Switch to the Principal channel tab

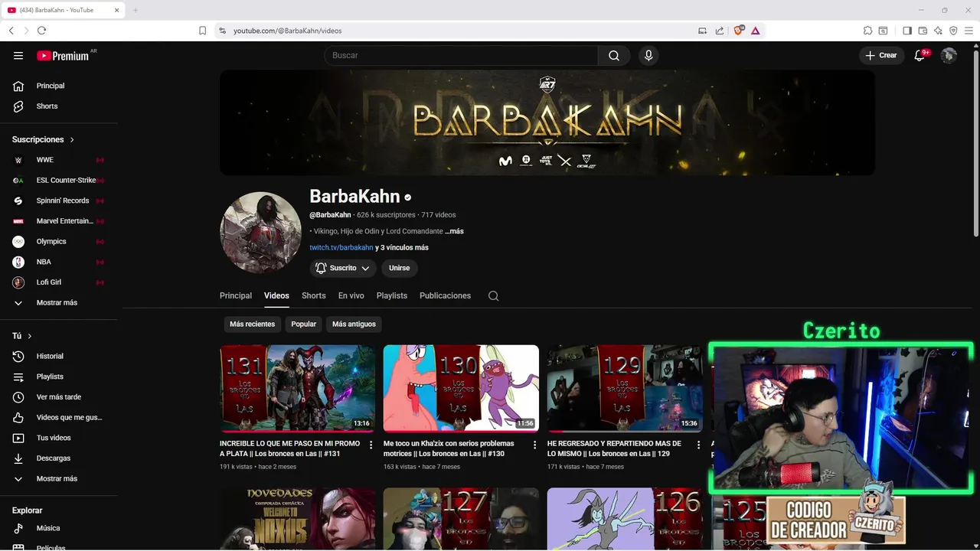tap(236, 296)
